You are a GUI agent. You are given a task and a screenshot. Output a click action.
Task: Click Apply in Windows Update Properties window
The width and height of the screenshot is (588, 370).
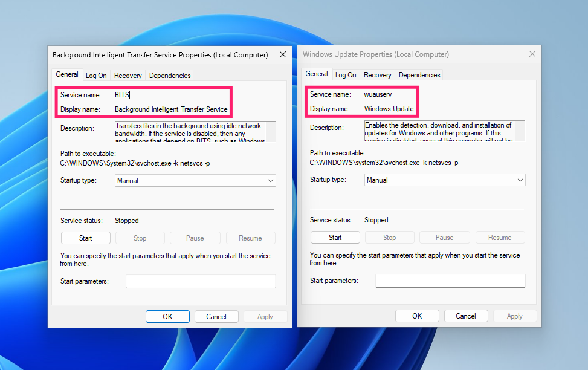click(x=514, y=316)
